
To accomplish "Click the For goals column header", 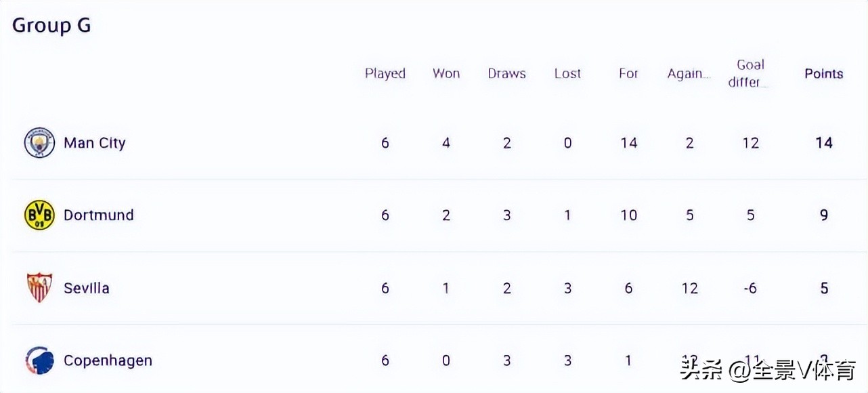I will [628, 74].
